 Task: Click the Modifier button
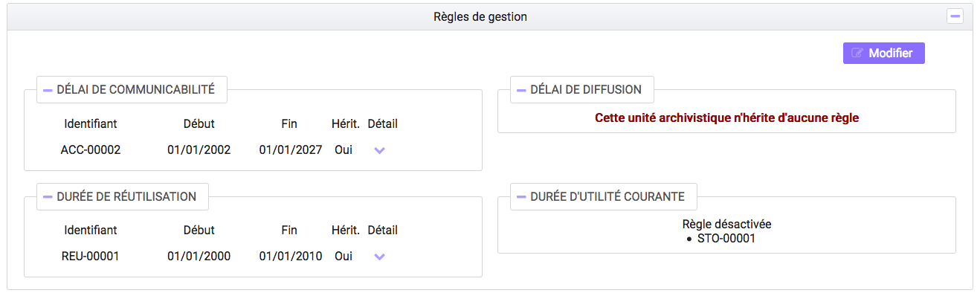[883, 53]
